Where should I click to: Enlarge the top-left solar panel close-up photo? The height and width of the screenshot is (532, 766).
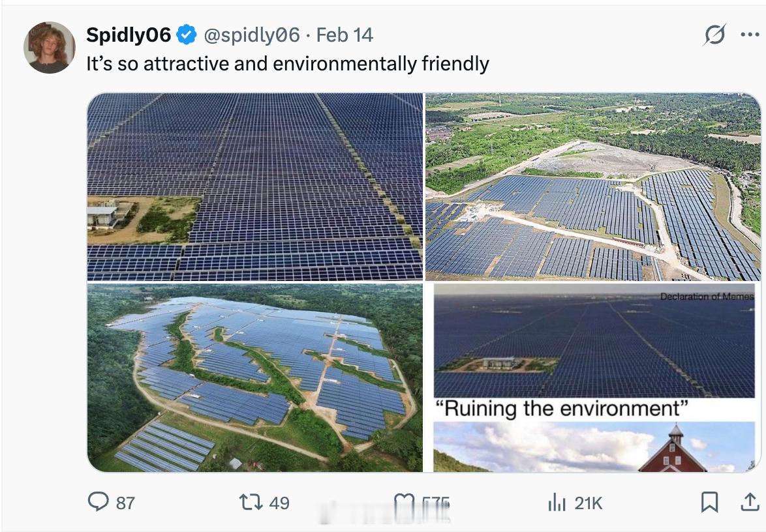click(x=255, y=186)
